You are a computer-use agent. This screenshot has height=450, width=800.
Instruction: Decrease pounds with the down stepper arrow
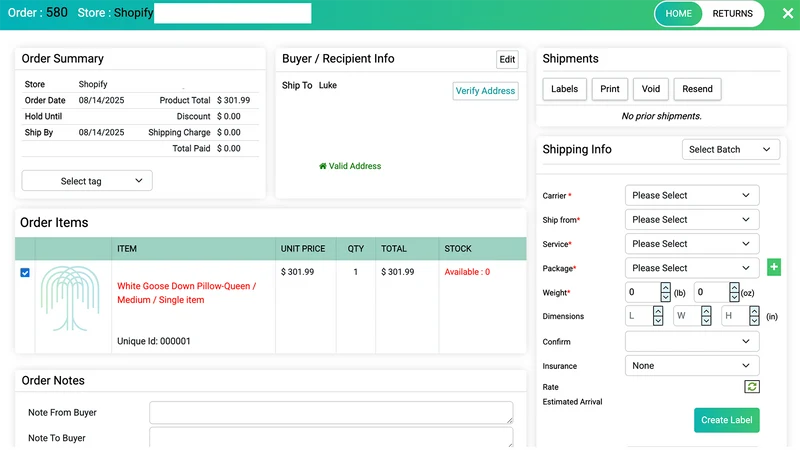click(x=665, y=297)
